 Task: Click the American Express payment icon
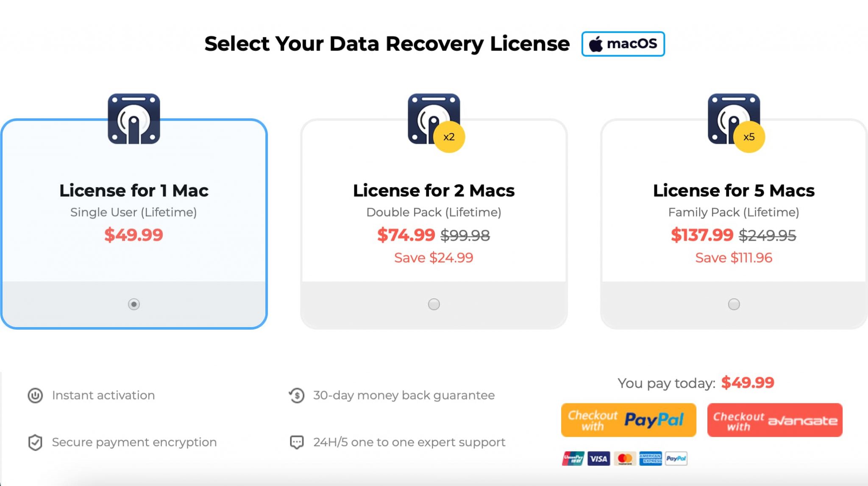click(x=650, y=458)
